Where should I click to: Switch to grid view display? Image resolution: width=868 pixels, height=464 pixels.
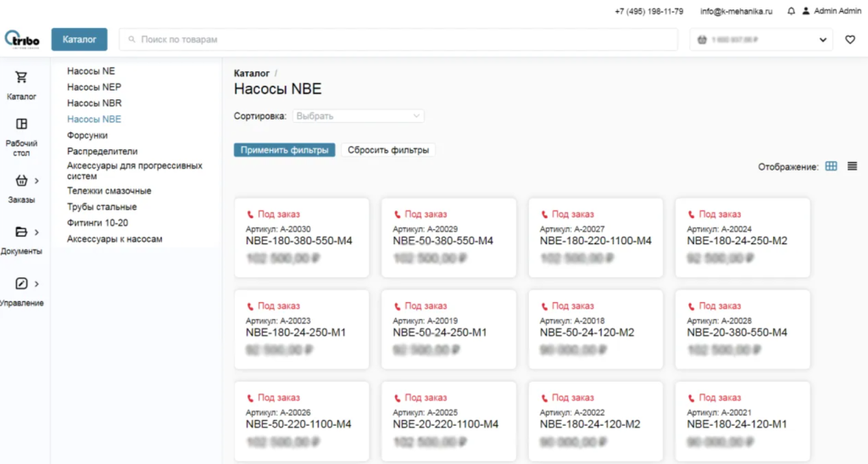click(831, 166)
